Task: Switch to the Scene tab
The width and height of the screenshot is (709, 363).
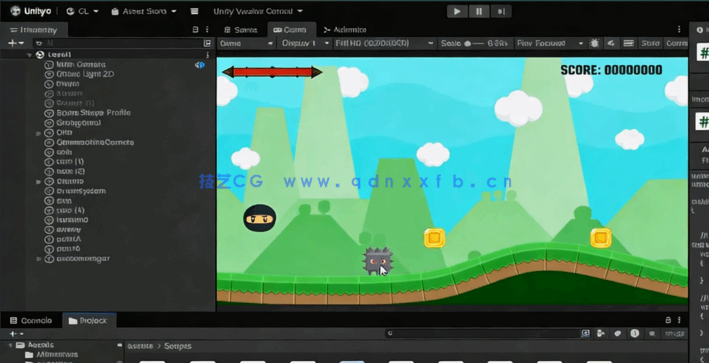Action: coord(241,30)
